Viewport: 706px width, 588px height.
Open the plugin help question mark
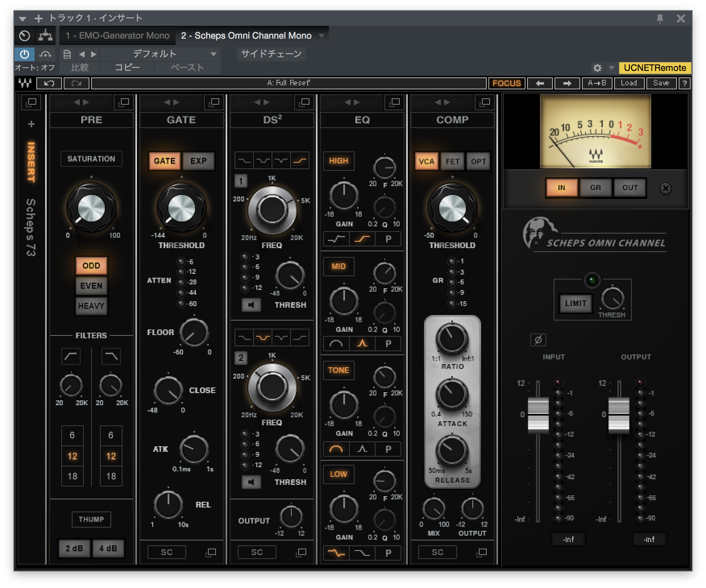point(684,83)
